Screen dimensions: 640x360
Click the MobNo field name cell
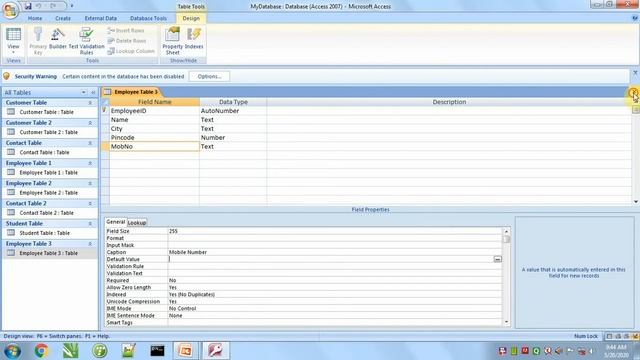click(154, 147)
